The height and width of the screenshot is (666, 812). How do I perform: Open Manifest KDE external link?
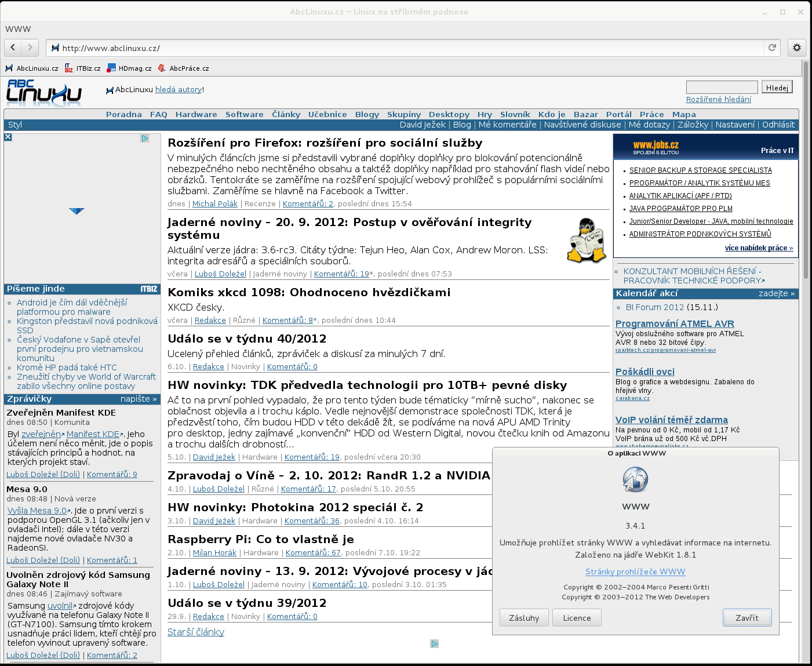[93, 434]
